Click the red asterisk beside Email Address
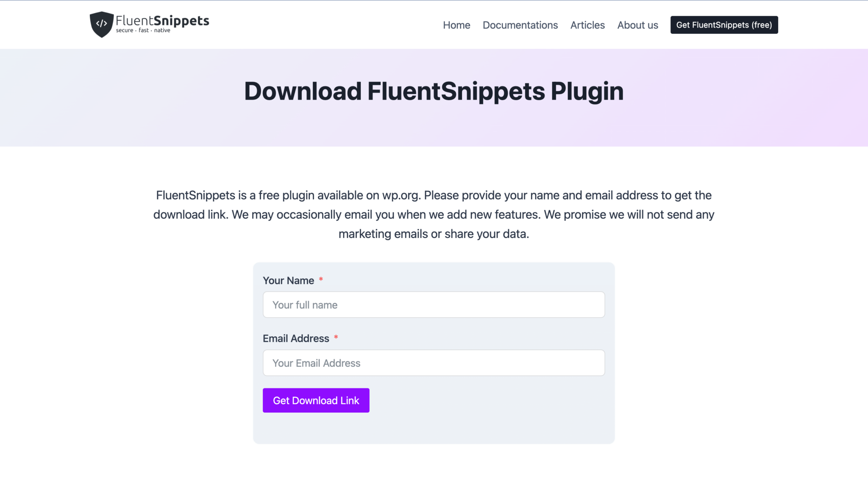 pos(336,338)
